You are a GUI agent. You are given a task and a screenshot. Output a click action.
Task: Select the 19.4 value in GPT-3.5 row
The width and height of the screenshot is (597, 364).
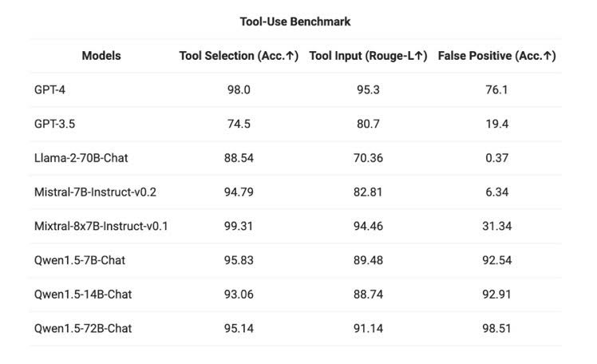496,124
